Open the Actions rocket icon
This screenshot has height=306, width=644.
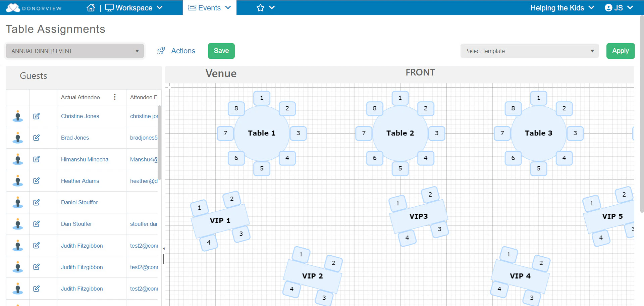click(161, 51)
